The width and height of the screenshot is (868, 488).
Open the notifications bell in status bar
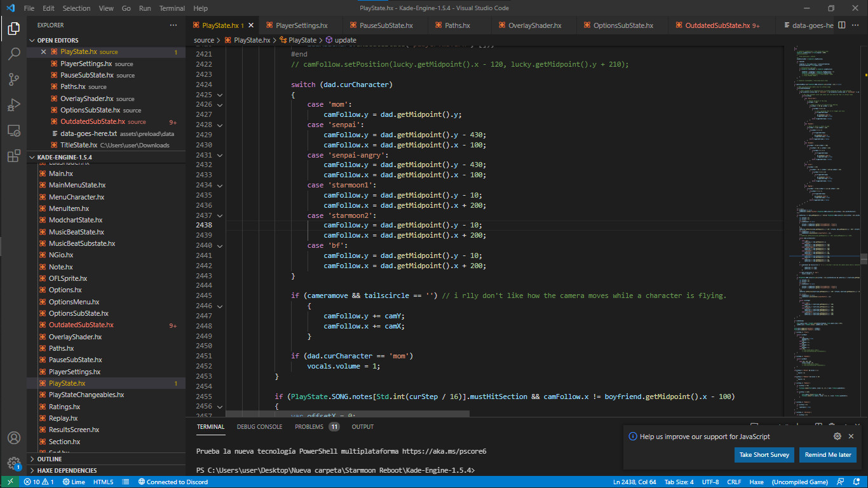tap(856, 482)
